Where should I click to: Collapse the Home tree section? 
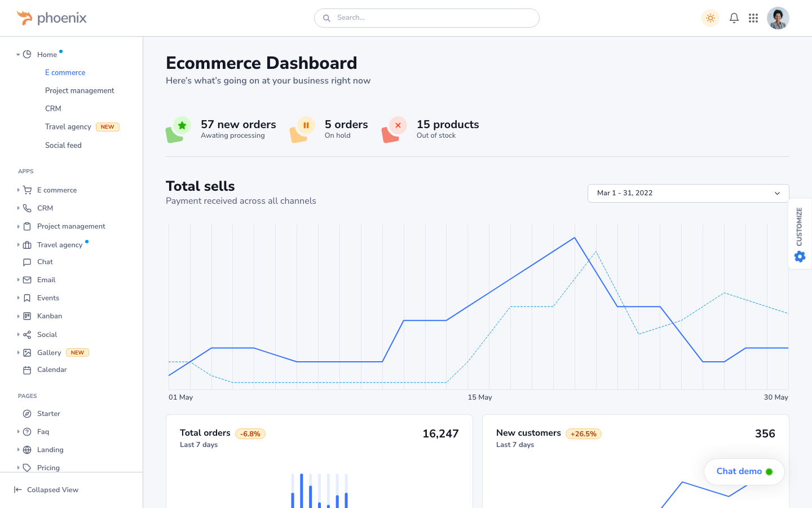(x=18, y=55)
